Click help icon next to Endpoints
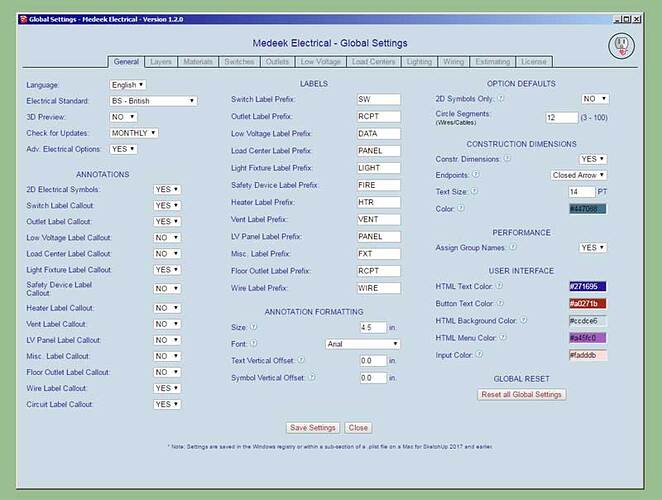The image size is (662, 500). pos(475,174)
